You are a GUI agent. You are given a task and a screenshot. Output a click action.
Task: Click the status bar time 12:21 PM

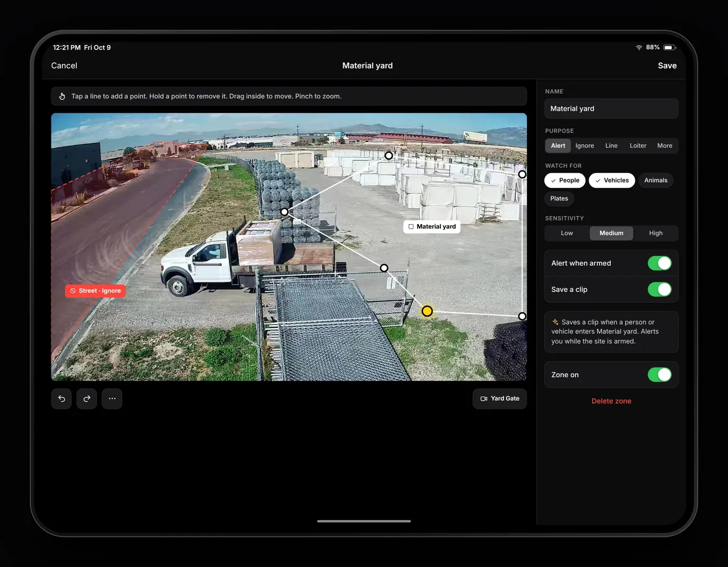click(67, 47)
